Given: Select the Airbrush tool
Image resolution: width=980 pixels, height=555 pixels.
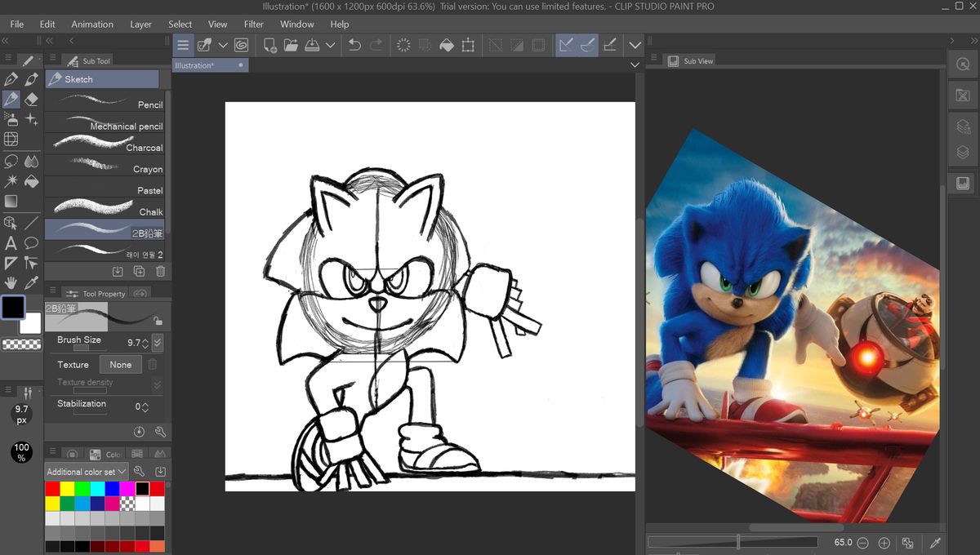Looking at the screenshot, I should (11, 119).
